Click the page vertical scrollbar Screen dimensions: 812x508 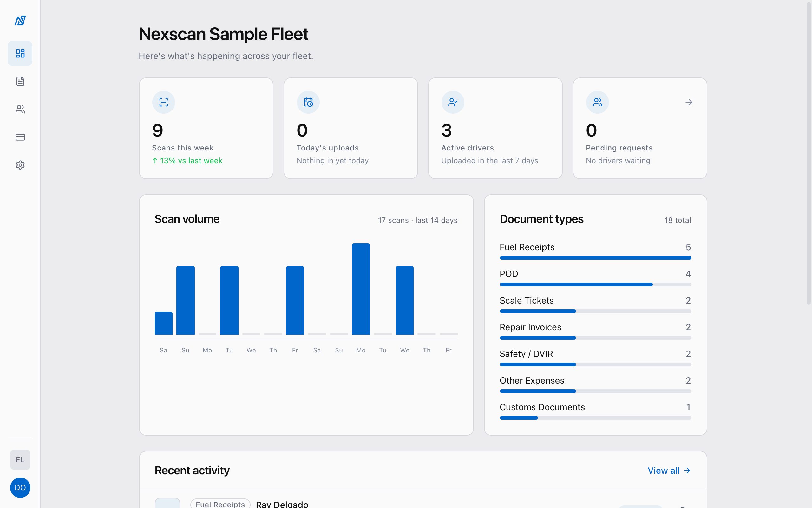click(x=809, y=153)
